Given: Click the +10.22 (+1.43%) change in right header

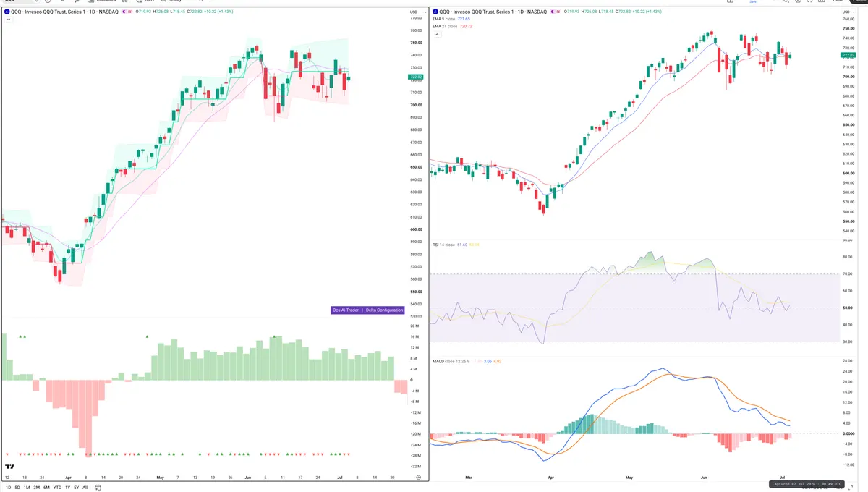Looking at the screenshot, I should point(648,12).
